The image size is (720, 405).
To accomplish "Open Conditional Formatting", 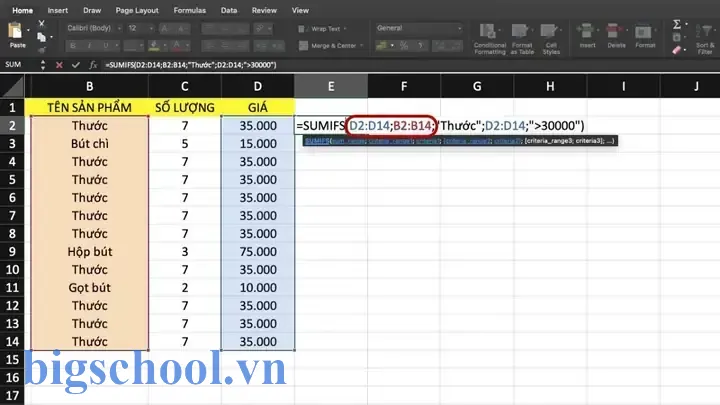I will pos(489,39).
